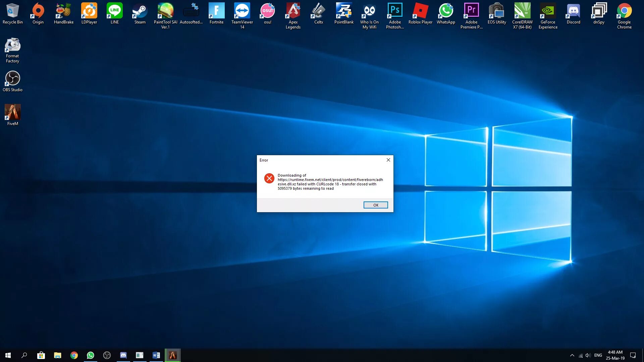Expand the hidden system tray icons
This screenshot has width=644, height=362.
[572, 355]
